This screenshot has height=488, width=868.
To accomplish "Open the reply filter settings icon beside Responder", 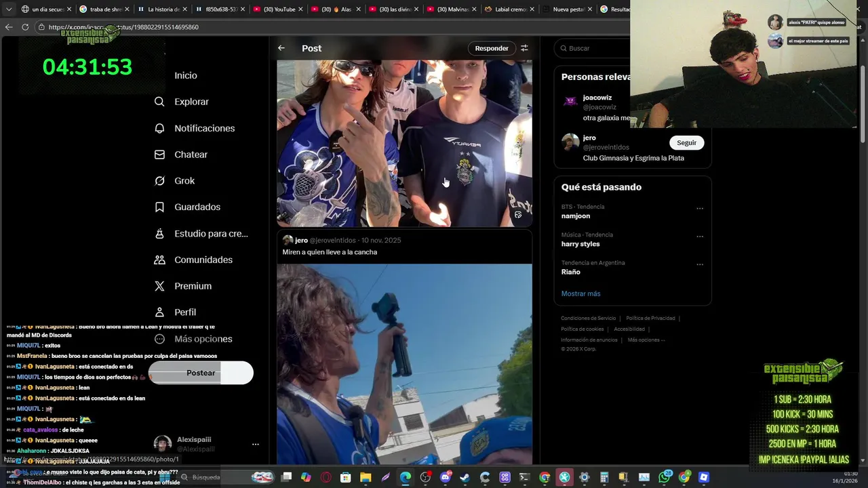I will point(524,48).
